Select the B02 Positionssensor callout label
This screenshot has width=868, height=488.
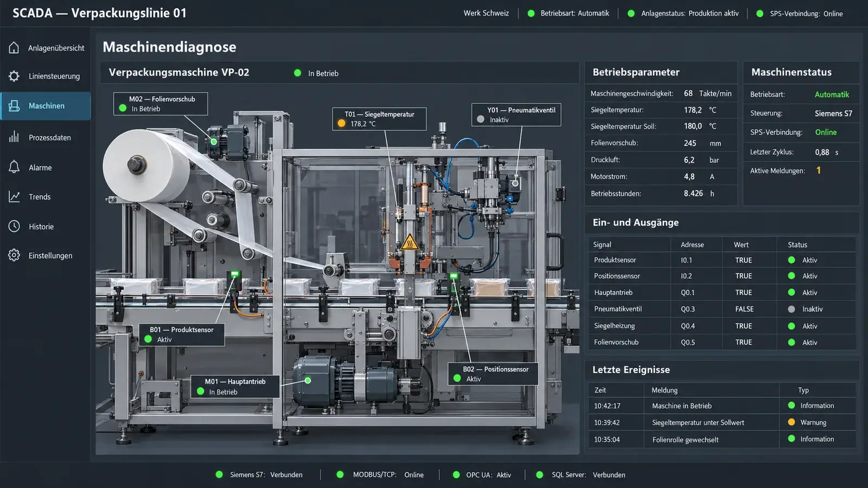(x=493, y=374)
